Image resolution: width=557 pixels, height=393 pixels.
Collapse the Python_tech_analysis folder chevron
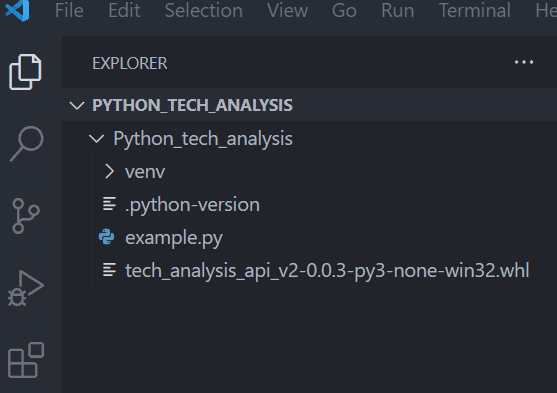[x=96, y=138]
